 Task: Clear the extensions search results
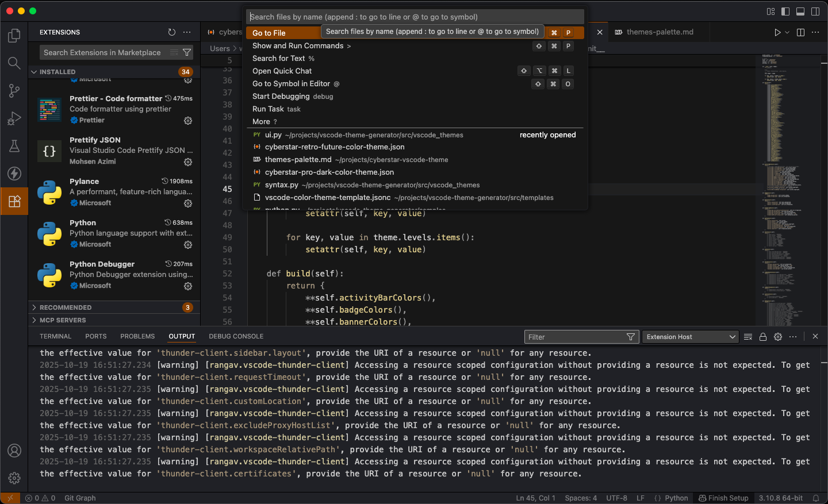click(174, 52)
